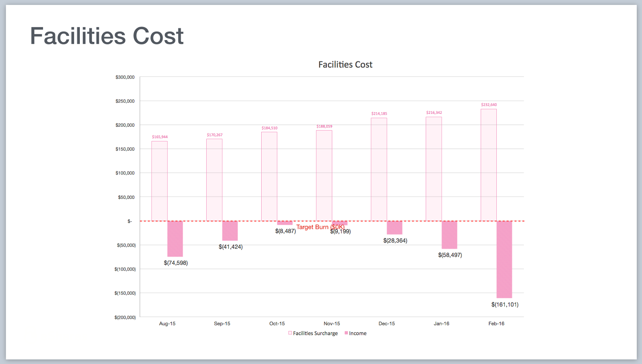Select the chart title Facilities Cost
Screen dimensions: 642x364
click(x=345, y=65)
